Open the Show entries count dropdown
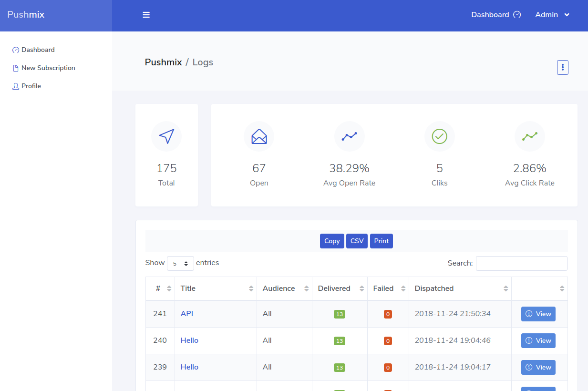The image size is (588, 391). pyautogui.click(x=180, y=263)
